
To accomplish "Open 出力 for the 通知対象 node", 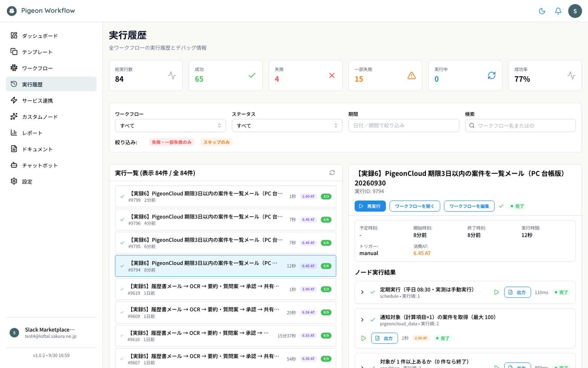I will 384,338.
